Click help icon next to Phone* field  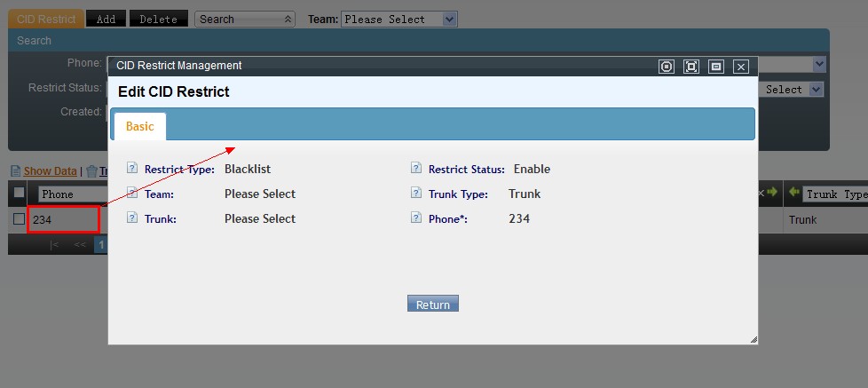click(416, 218)
